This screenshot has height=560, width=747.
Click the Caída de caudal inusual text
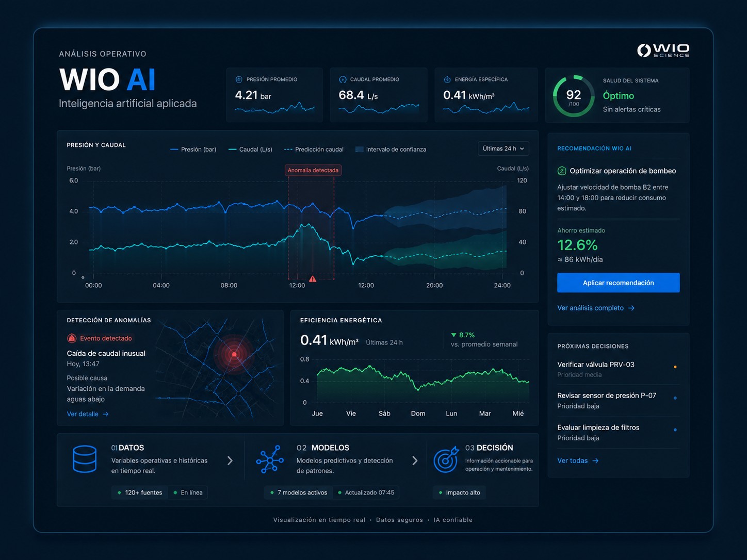pyautogui.click(x=106, y=353)
